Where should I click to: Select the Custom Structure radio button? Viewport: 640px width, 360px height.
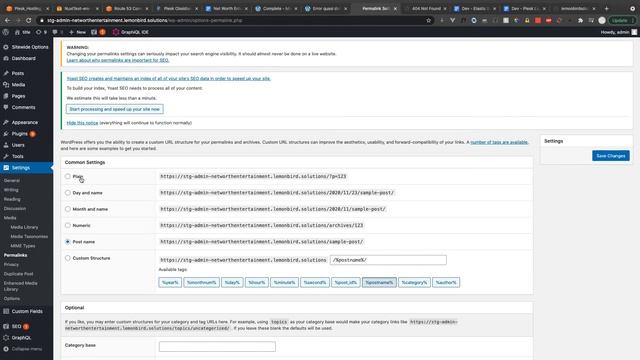[x=68, y=258]
